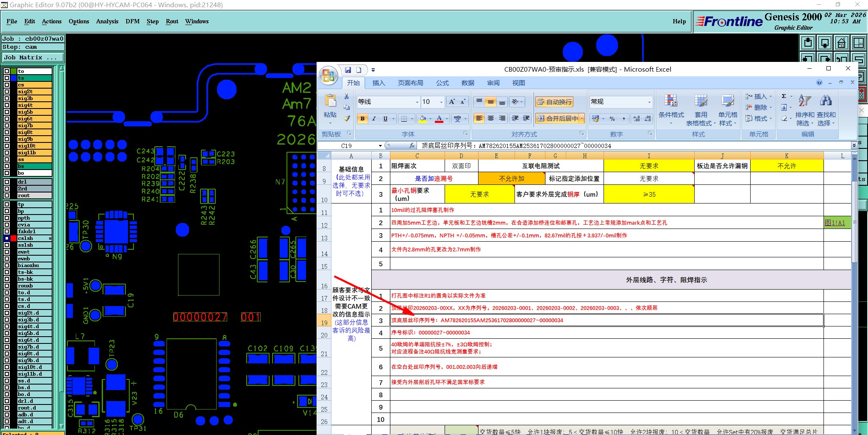Open the borders dropdown arrow
868x435 pixels.
412,119
